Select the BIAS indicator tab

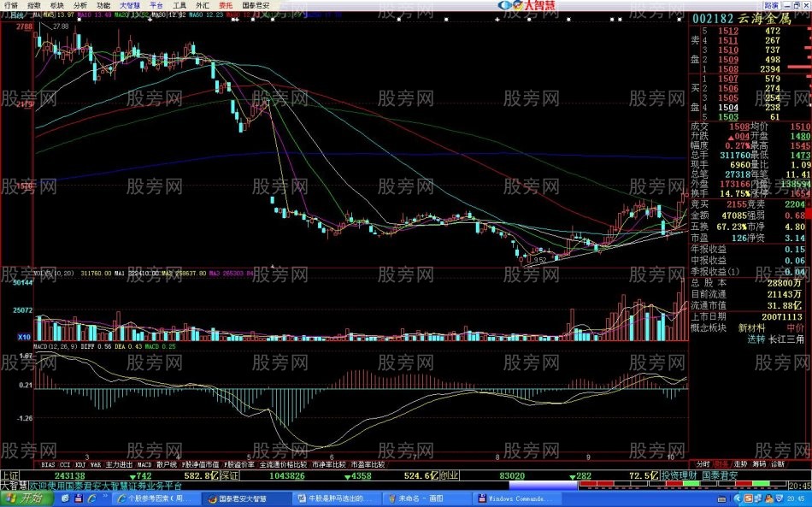[x=48, y=464]
